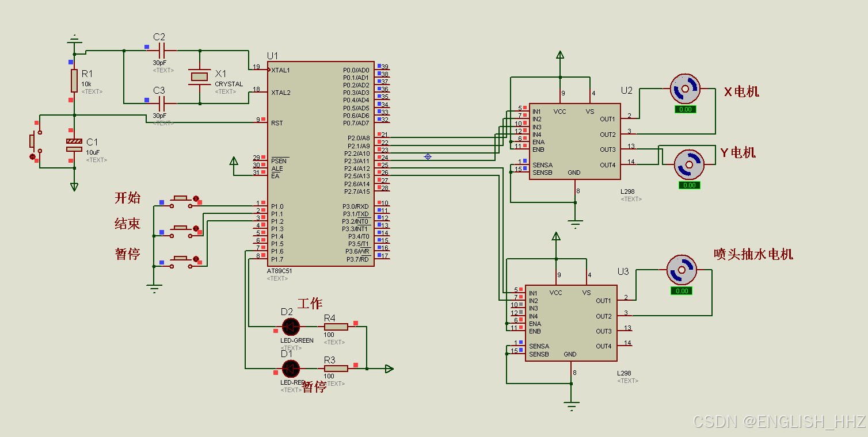
Task: Select the C3 capacitor symbol
Action: [161, 103]
